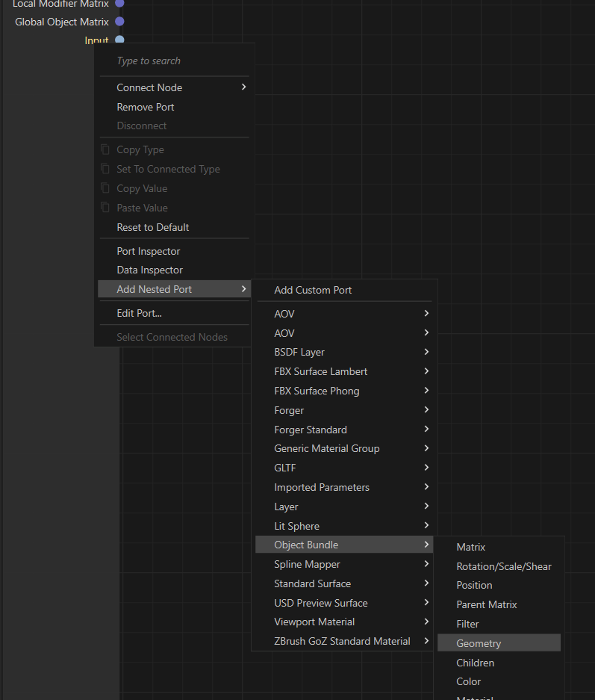595x700 pixels.
Task: Click the Global Object Matrix port dot
Action: pyautogui.click(x=119, y=22)
